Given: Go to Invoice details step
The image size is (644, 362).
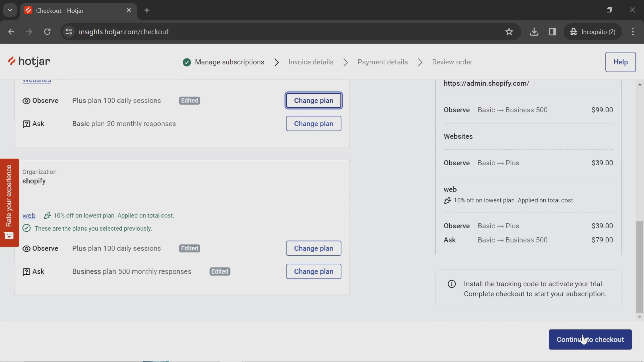Looking at the screenshot, I should 311,62.
